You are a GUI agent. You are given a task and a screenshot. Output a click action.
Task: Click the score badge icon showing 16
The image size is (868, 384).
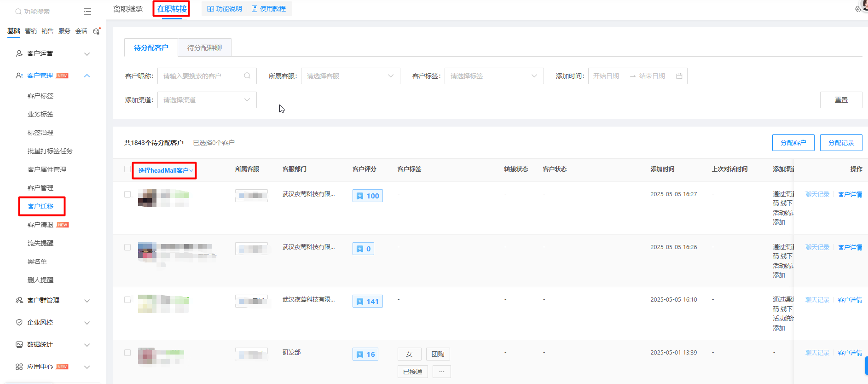click(x=360, y=355)
